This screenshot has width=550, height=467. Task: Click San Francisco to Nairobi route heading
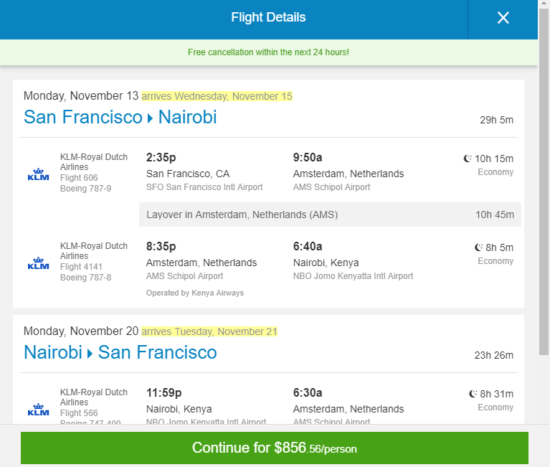[120, 117]
